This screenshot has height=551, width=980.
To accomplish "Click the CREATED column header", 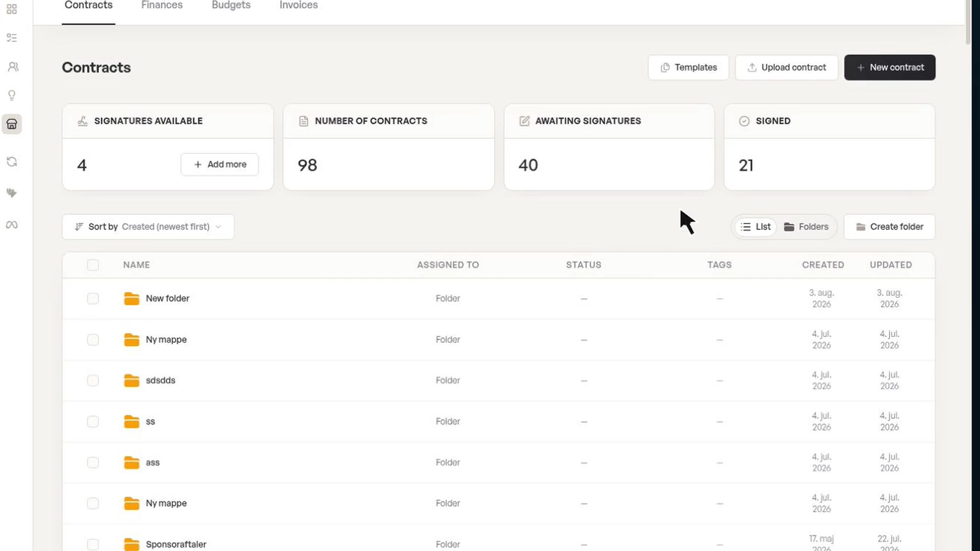I will [x=823, y=265].
